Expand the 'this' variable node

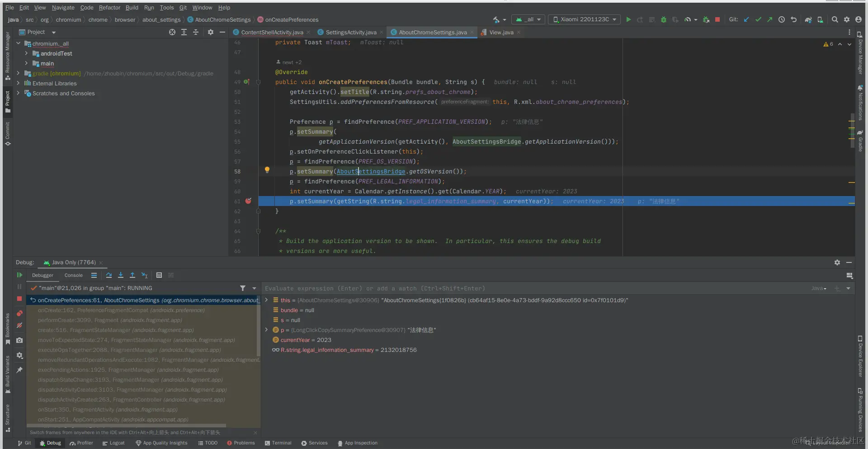[266, 300]
